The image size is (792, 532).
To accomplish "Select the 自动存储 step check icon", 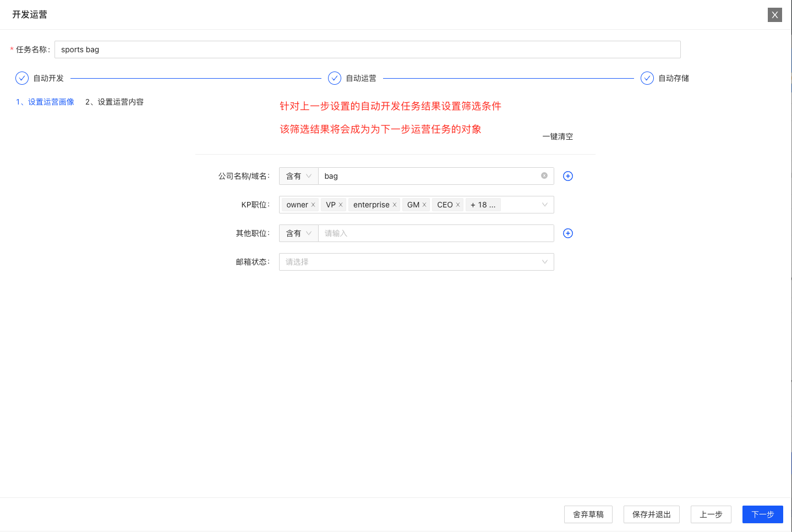I will 647,78.
